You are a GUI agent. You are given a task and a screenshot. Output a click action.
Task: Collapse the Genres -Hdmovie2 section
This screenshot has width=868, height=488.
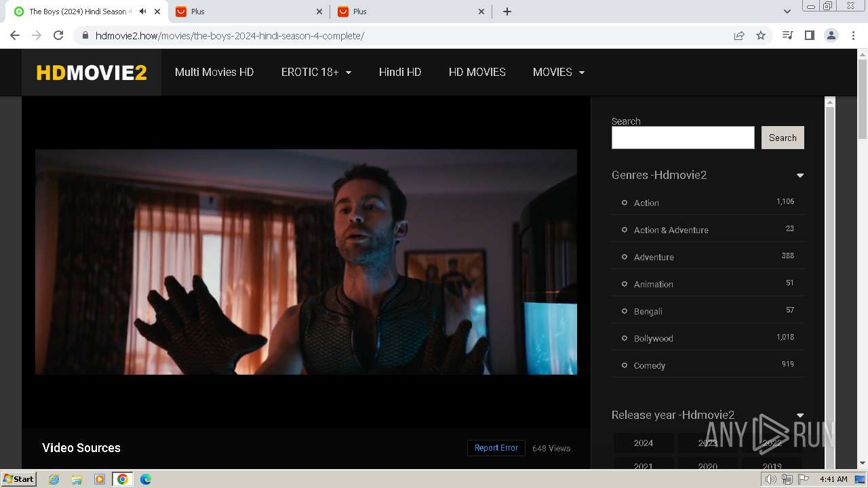800,175
